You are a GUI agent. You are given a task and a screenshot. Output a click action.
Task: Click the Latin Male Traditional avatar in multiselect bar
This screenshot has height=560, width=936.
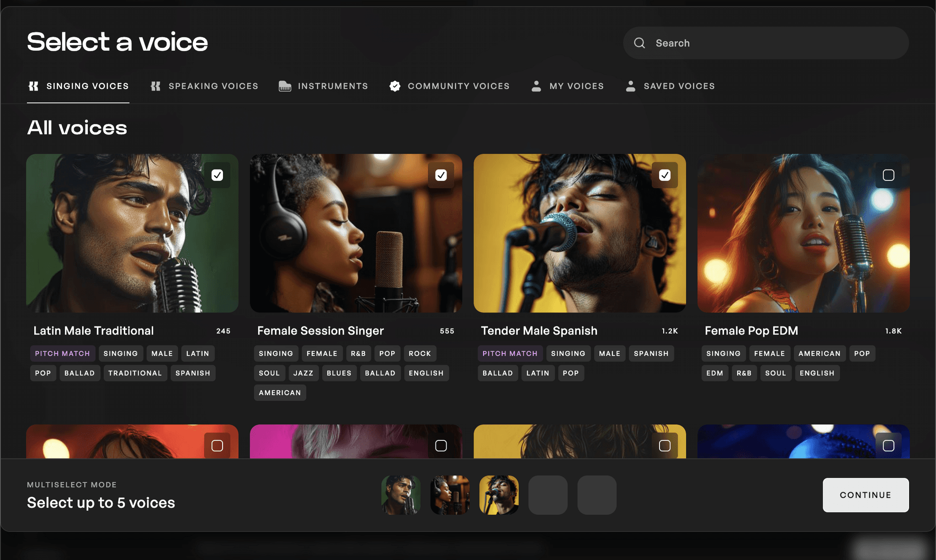(x=401, y=495)
